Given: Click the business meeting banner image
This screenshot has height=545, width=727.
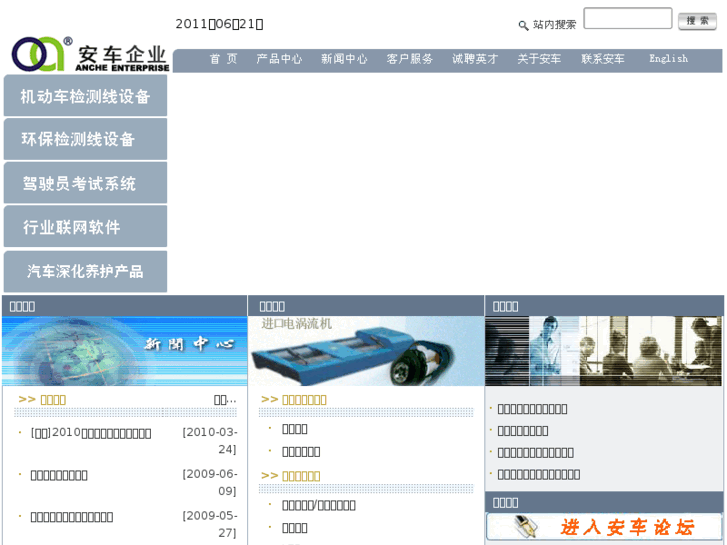Looking at the screenshot, I should (603, 351).
